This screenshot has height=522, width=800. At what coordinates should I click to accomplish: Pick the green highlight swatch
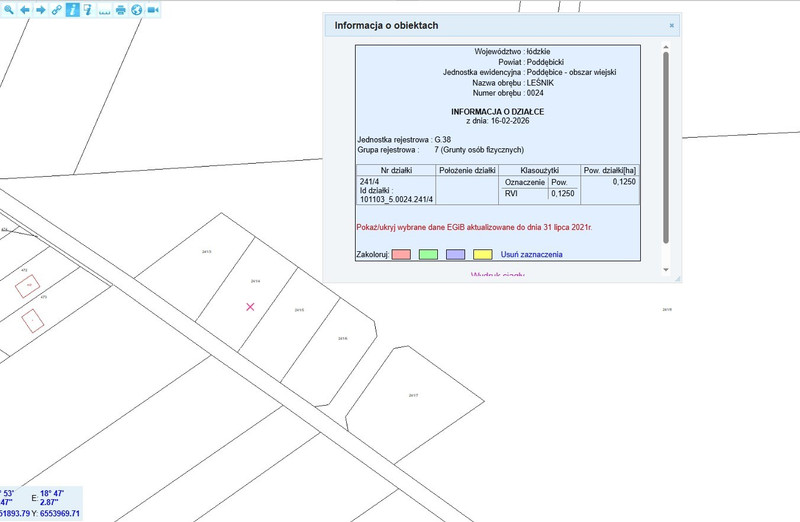click(x=428, y=254)
